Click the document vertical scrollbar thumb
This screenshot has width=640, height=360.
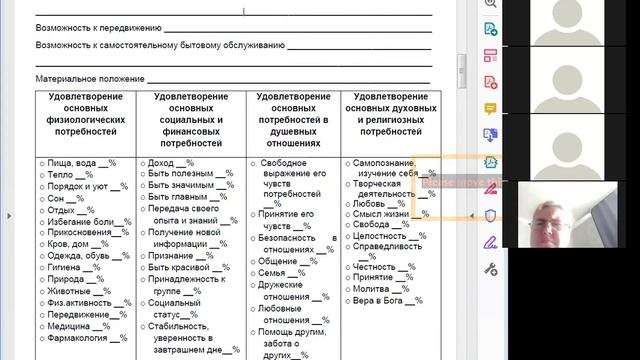pos(462,71)
